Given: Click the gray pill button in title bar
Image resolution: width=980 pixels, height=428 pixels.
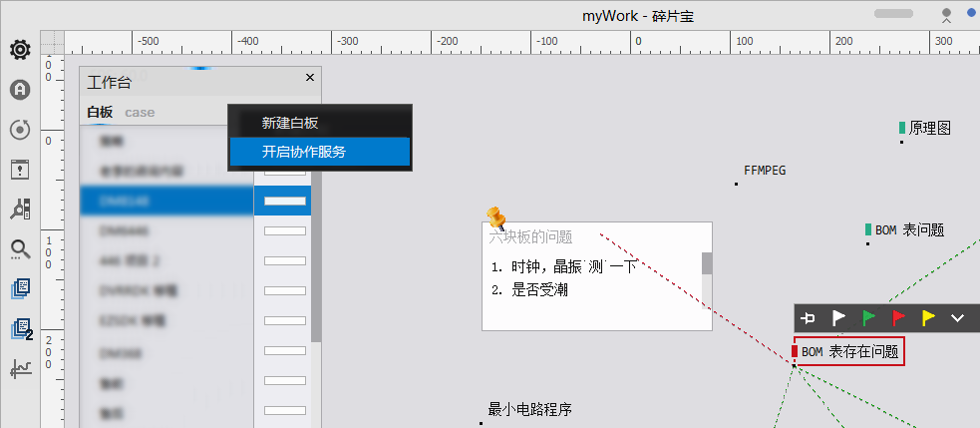Looking at the screenshot, I should click(x=893, y=14).
